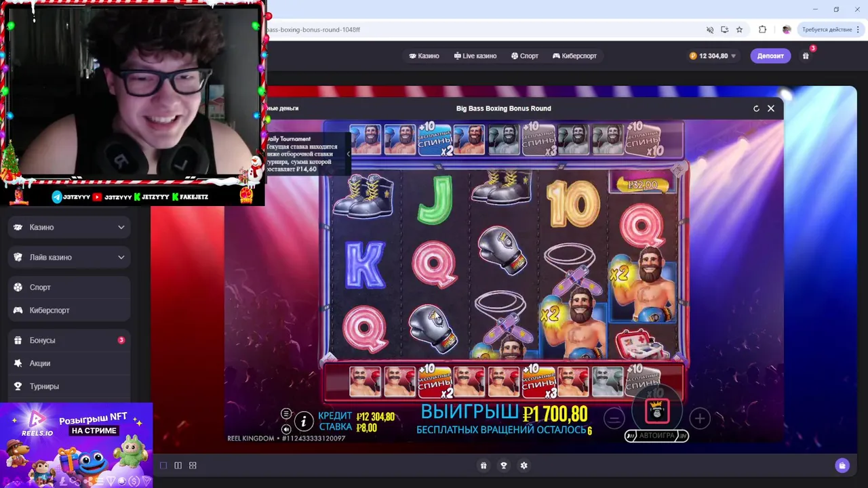Reload the game with the refresh icon
Viewport: 868px width, 488px height.
click(756, 108)
